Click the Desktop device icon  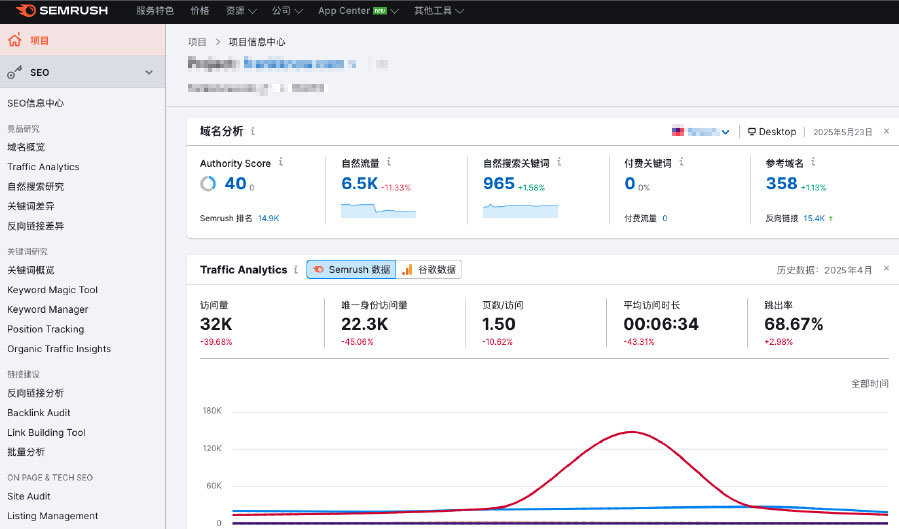[x=752, y=132]
